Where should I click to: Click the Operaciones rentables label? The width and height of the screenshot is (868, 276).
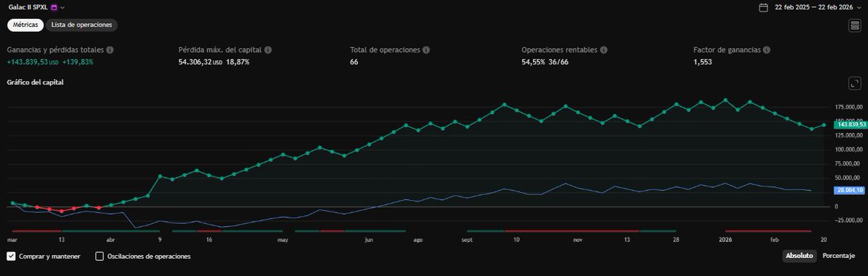[x=559, y=51]
